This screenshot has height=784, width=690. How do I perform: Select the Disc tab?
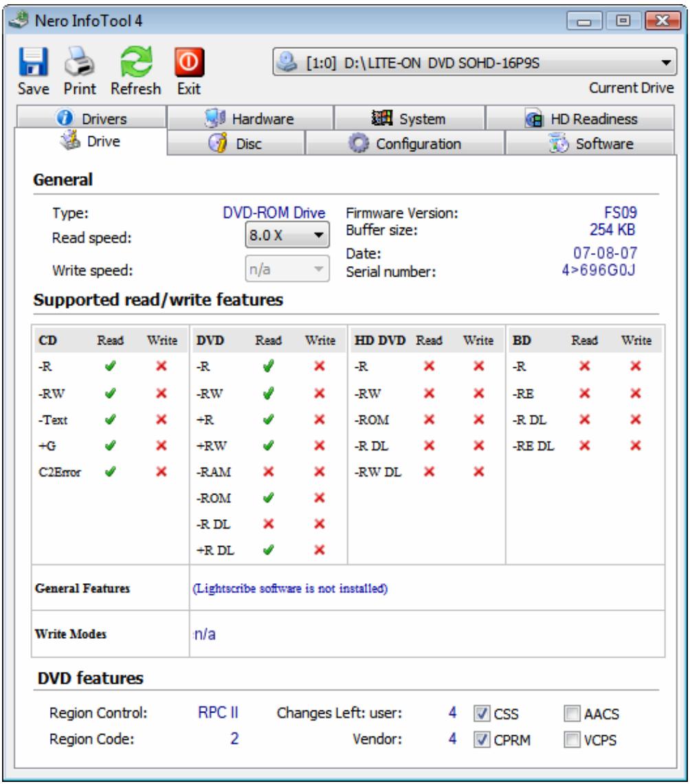pyautogui.click(x=235, y=143)
